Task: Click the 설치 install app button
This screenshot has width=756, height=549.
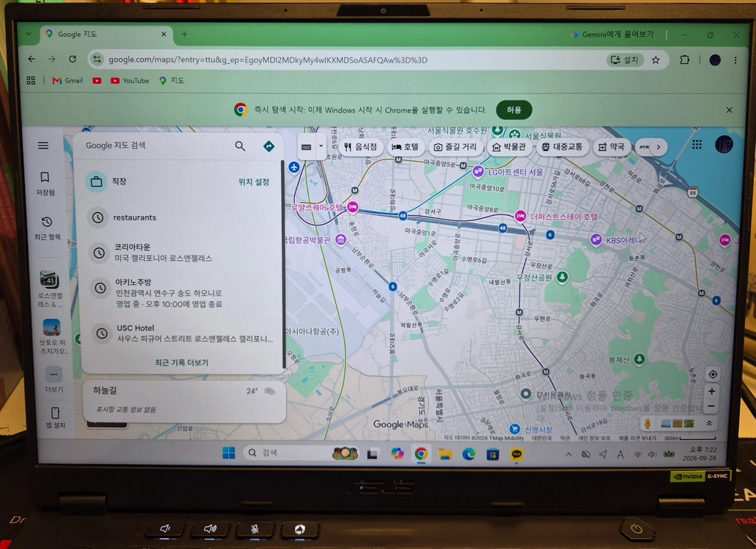Action: click(624, 60)
